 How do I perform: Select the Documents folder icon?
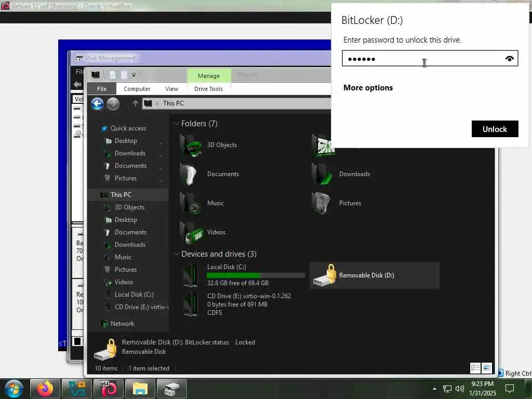[x=190, y=175]
